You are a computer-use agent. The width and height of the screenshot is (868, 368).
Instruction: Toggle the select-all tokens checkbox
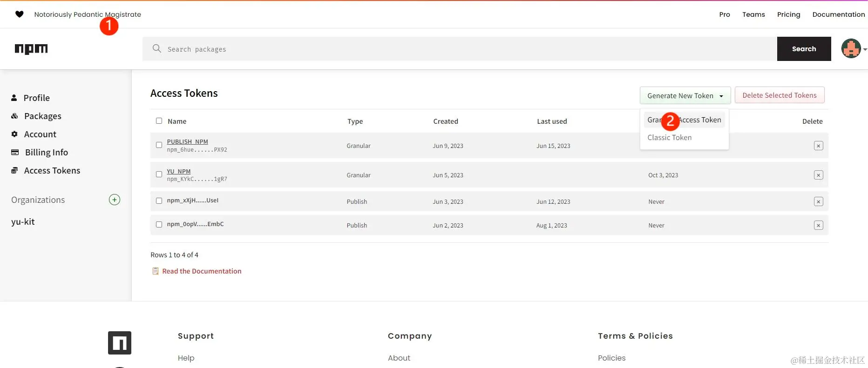159,121
